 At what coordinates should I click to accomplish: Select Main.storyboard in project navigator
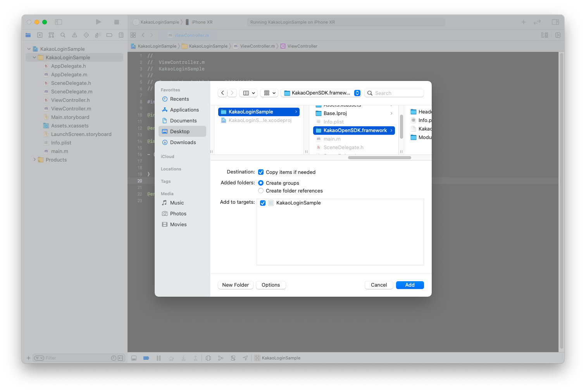[x=74, y=117]
